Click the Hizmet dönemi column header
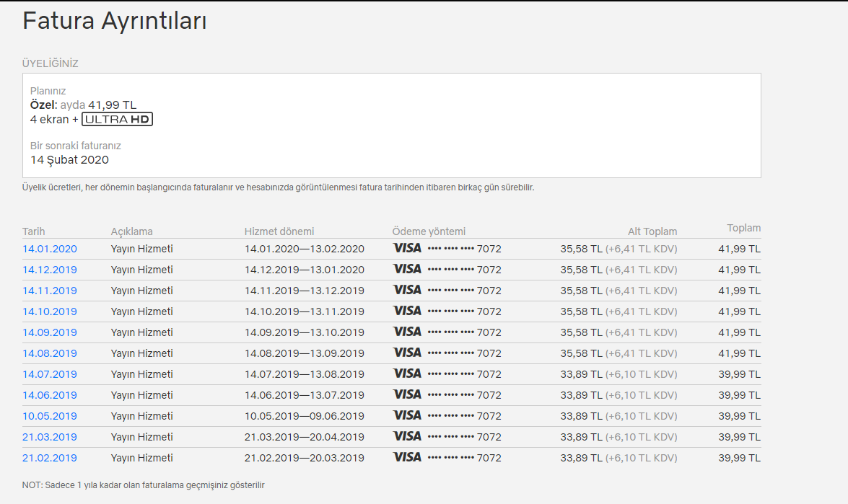The image size is (848, 504). pyautogui.click(x=279, y=231)
